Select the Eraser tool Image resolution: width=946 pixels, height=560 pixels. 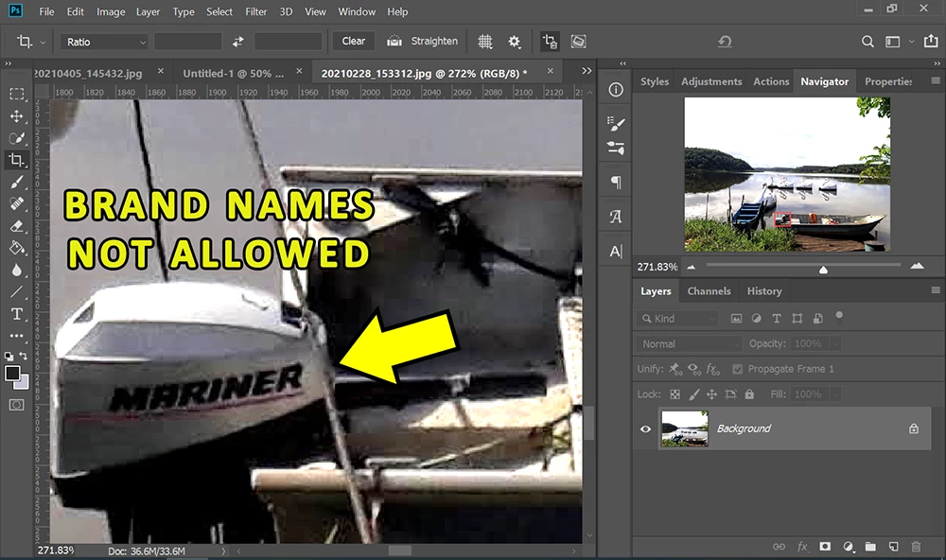pos(17,226)
